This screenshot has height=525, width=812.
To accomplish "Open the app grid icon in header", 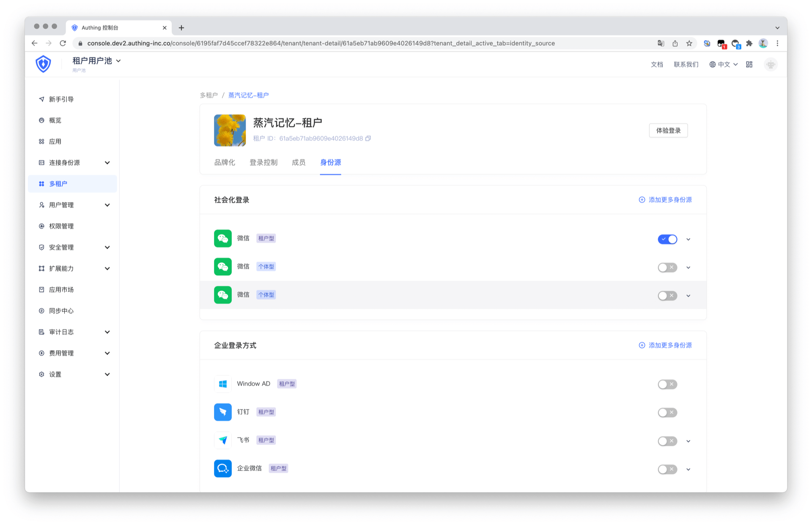I will tap(749, 64).
